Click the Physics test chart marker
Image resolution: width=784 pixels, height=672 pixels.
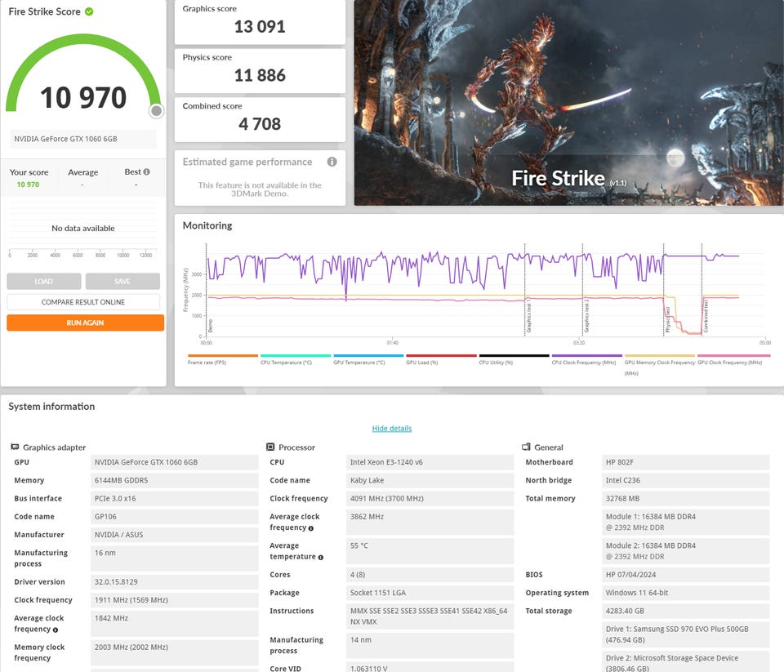667,320
